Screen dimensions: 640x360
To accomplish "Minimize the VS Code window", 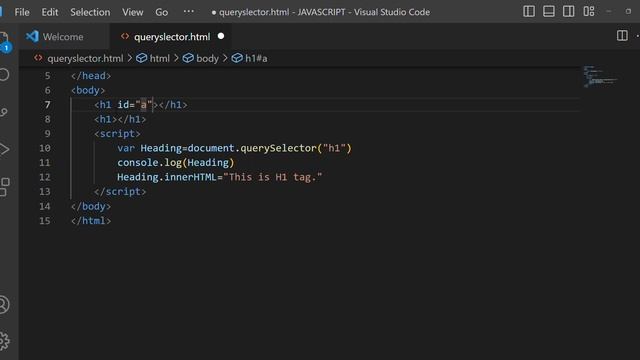I will [x=609, y=11].
